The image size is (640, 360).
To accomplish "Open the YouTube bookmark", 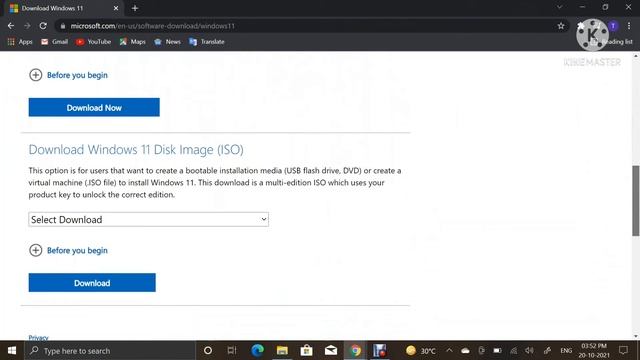I will click(93, 42).
